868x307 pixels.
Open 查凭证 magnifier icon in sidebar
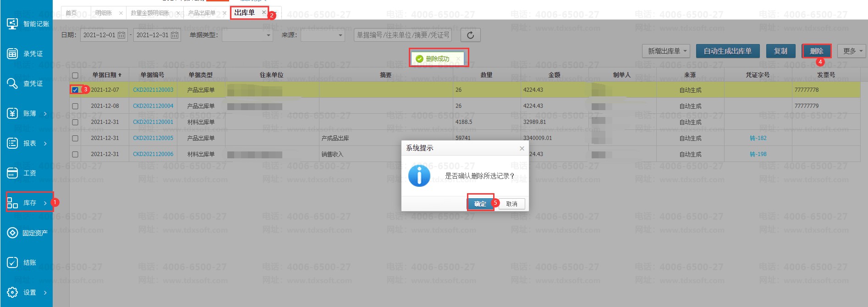[x=12, y=84]
